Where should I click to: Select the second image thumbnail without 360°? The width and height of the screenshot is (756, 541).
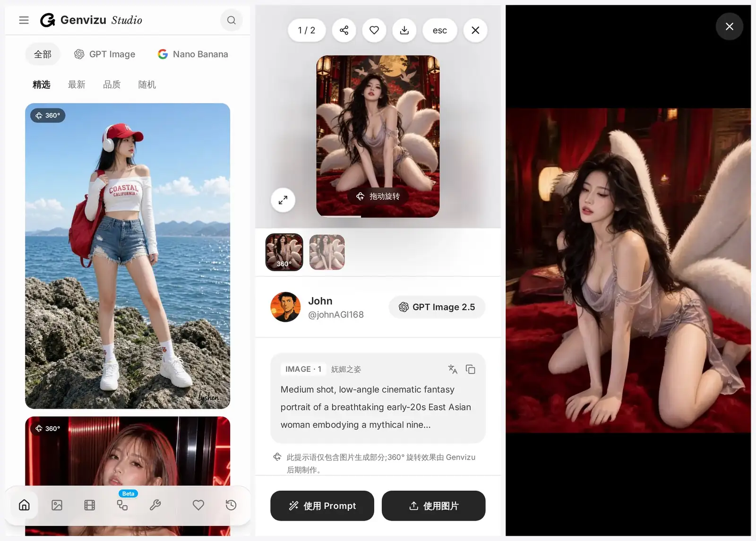coord(327,252)
